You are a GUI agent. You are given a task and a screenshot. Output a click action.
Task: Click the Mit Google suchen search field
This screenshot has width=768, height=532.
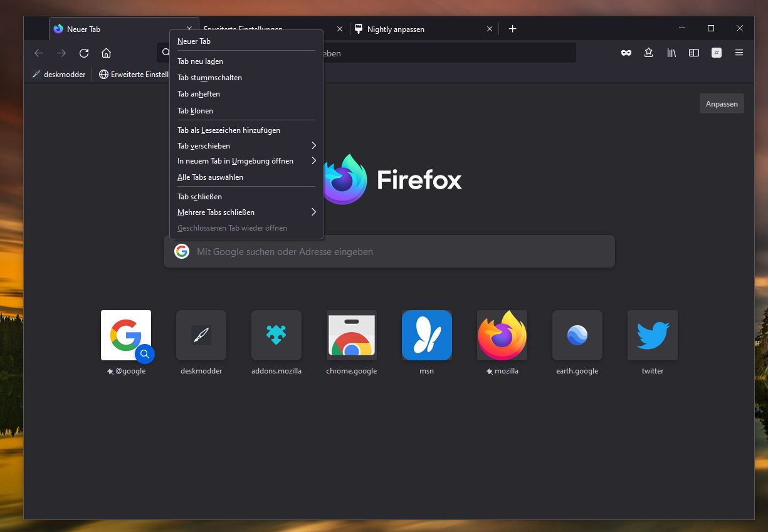(389, 251)
